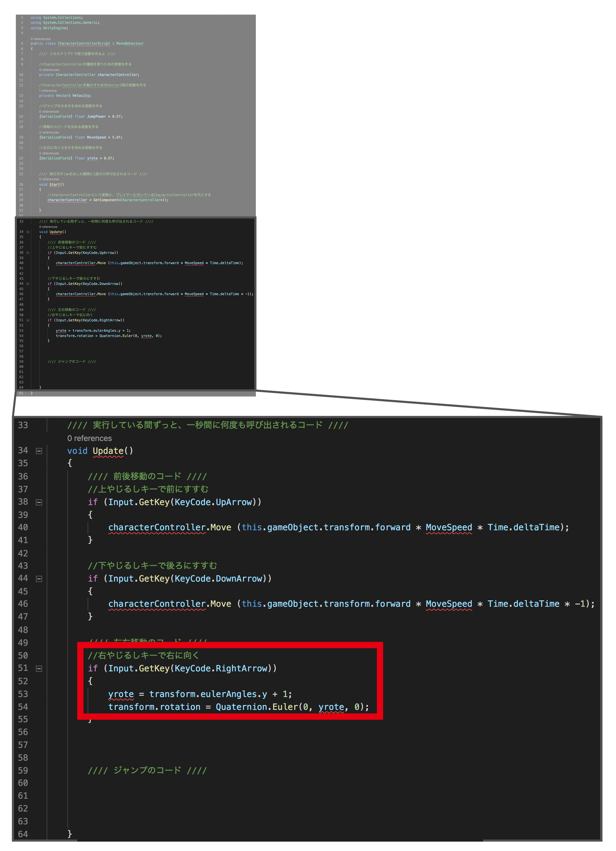
Task: Click Quaternion.Euler inside the red highlighted box
Action: pos(257,707)
